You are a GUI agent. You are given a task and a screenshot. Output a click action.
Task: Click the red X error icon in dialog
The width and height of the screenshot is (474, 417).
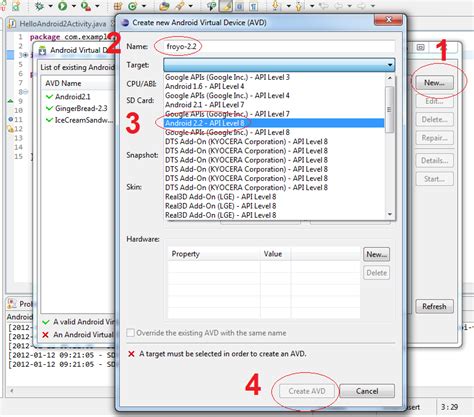pyautogui.click(x=131, y=354)
